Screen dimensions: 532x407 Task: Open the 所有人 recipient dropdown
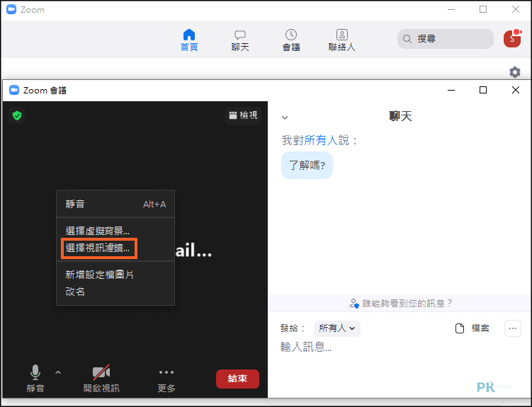click(337, 328)
